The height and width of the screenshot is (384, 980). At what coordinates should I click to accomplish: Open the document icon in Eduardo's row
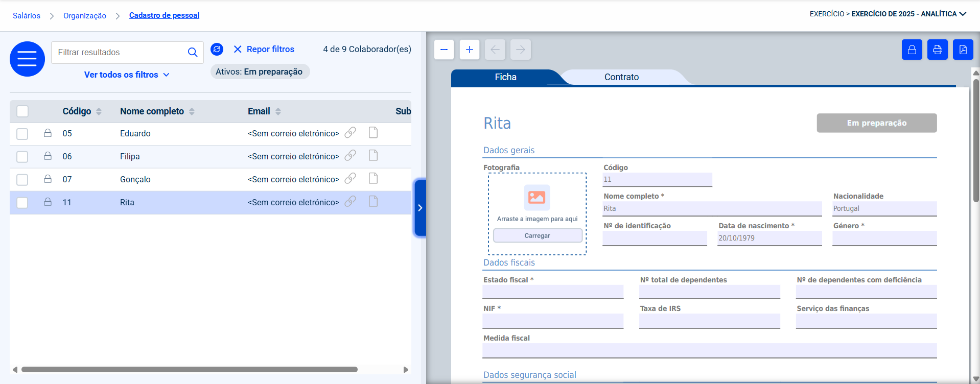tap(374, 133)
